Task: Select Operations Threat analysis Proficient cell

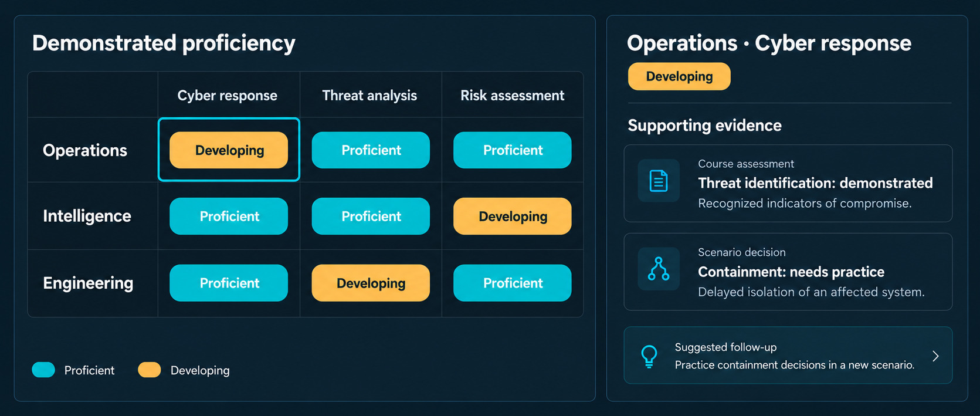Action: coord(371,150)
